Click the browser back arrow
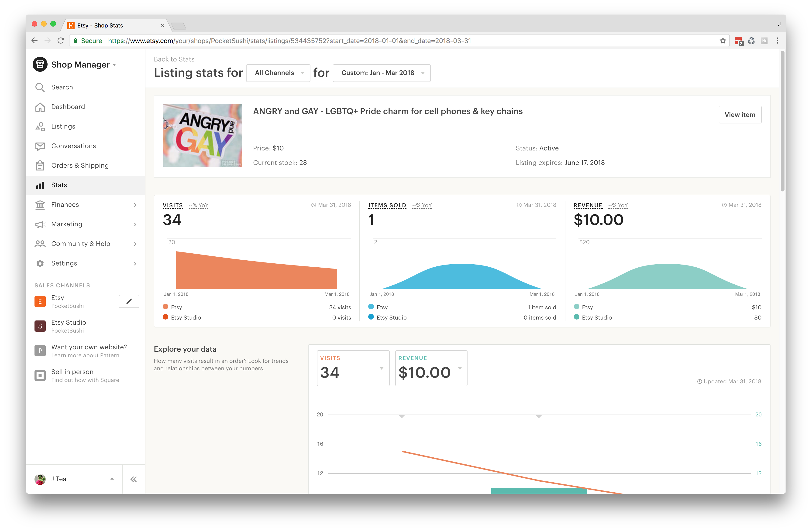 tap(34, 41)
